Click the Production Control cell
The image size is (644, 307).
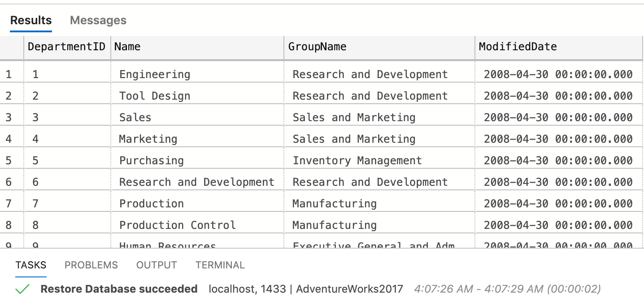(x=197, y=225)
